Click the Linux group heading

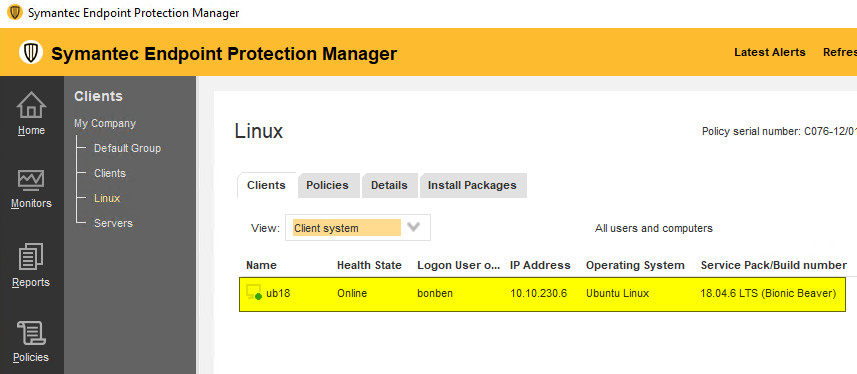point(259,131)
